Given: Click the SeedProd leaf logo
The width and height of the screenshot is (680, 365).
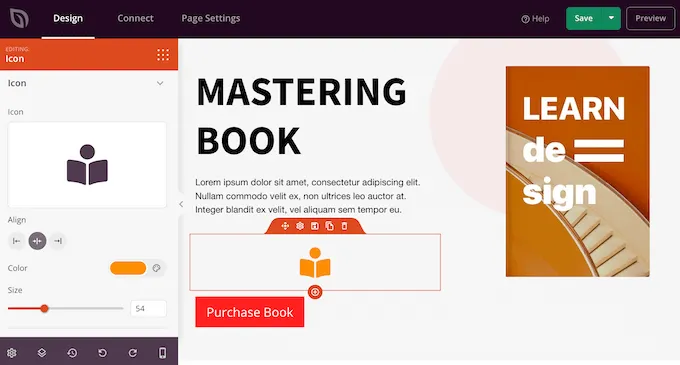Looking at the screenshot, I should click(20, 19).
